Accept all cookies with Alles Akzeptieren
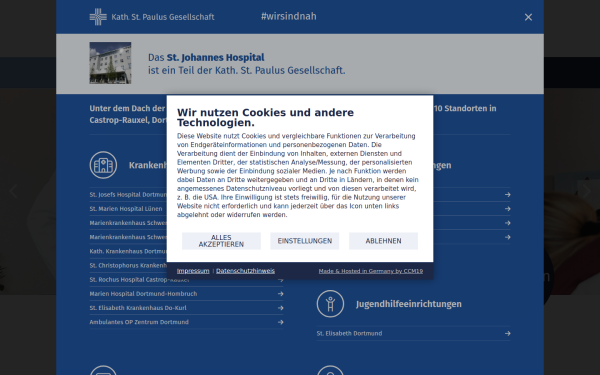The image size is (600, 375). point(221,241)
